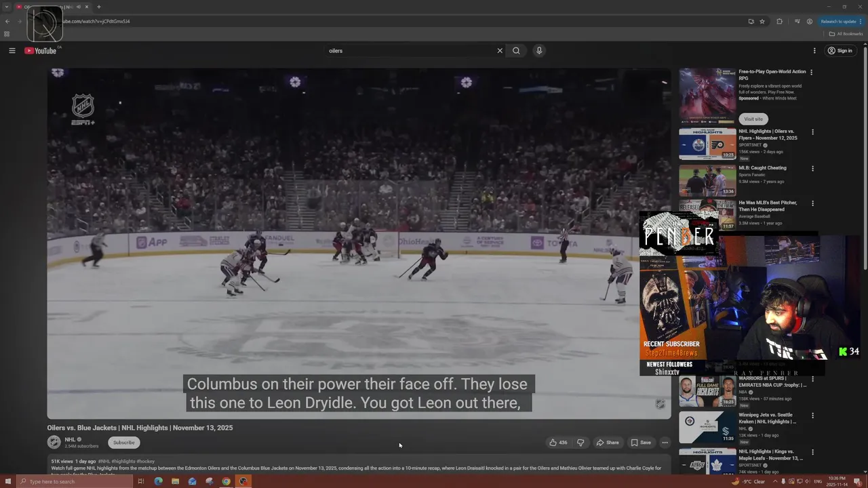Click the Visit site ad button
The height and width of the screenshot is (488, 868).
point(753,119)
